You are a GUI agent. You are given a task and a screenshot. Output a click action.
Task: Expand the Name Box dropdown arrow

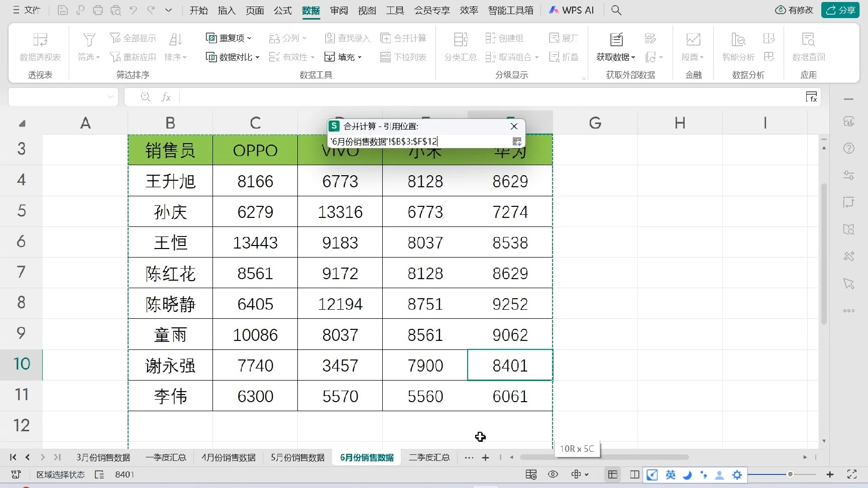point(110,97)
